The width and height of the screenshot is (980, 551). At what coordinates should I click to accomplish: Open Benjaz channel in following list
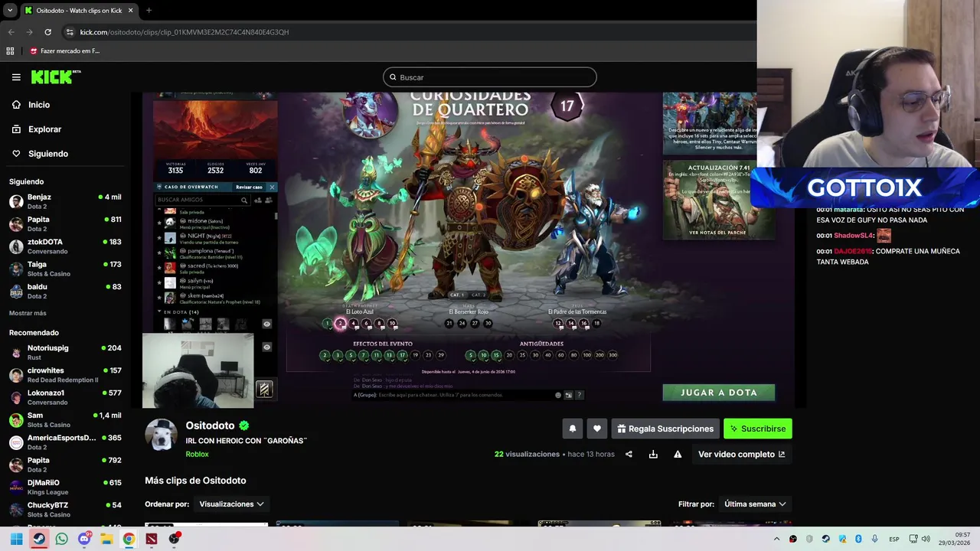point(65,201)
